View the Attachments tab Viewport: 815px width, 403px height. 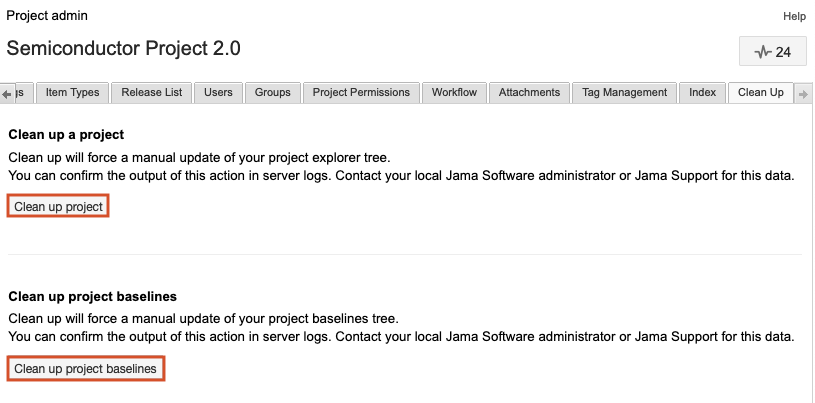pos(529,92)
